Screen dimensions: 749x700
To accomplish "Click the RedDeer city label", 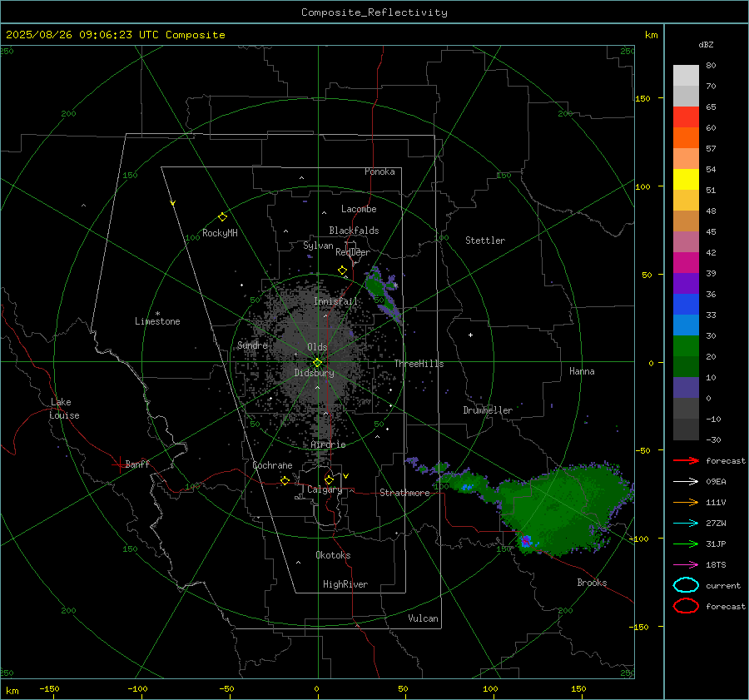I will click(353, 252).
